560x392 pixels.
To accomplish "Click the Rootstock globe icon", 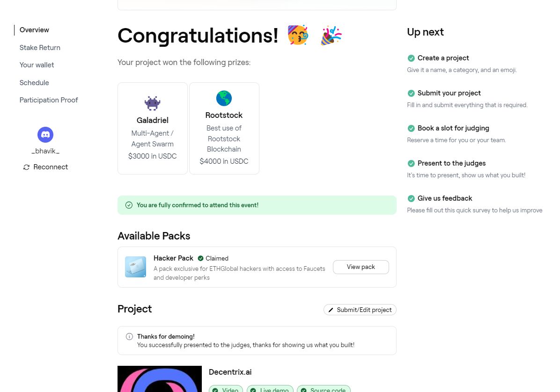I will tap(224, 99).
